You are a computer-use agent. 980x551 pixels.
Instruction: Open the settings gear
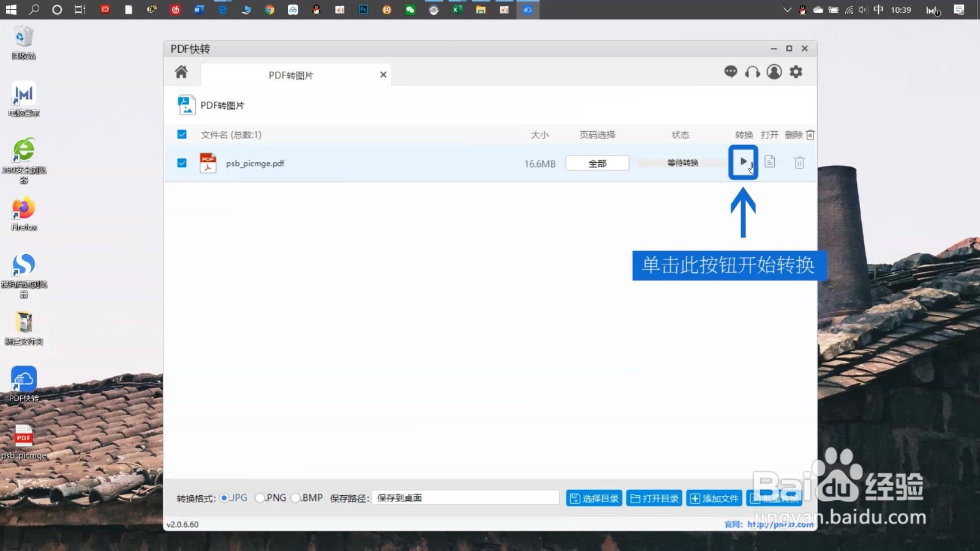(796, 72)
